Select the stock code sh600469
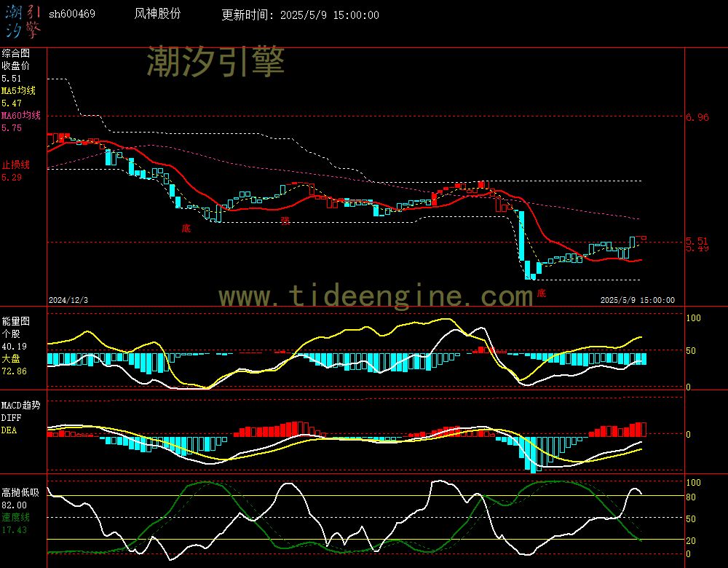This screenshot has width=728, height=568. tap(72, 14)
